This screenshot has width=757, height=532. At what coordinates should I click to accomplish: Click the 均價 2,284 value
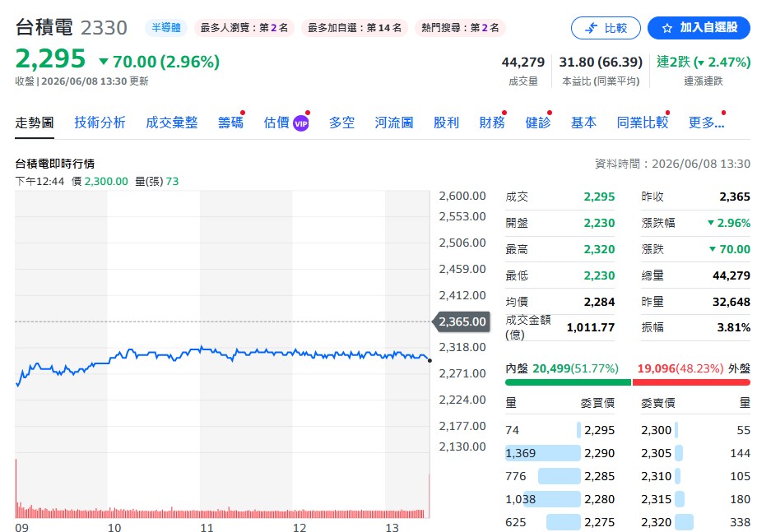(x=599, y=302)
